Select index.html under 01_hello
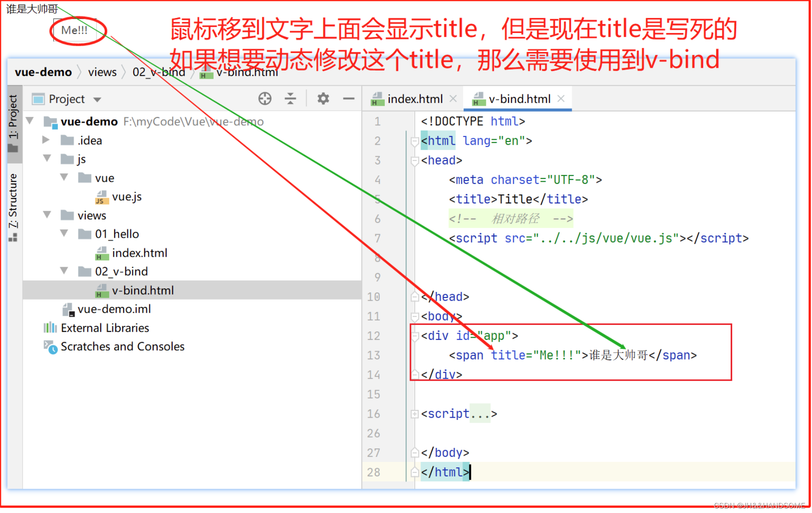This screenshot has width=812, height=513. (140, 253)
